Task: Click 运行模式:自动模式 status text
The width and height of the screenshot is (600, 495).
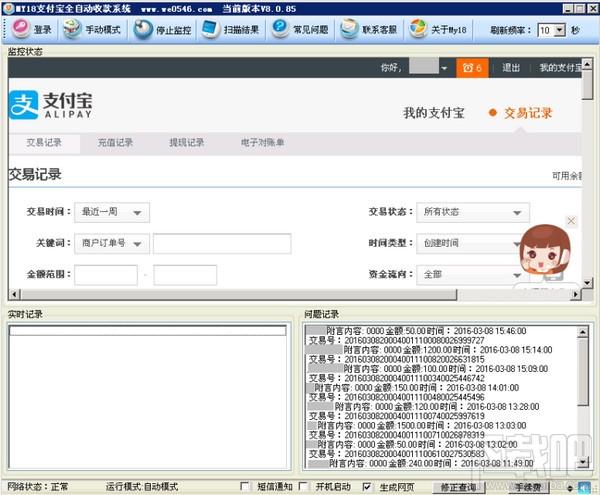Action: 142,487
